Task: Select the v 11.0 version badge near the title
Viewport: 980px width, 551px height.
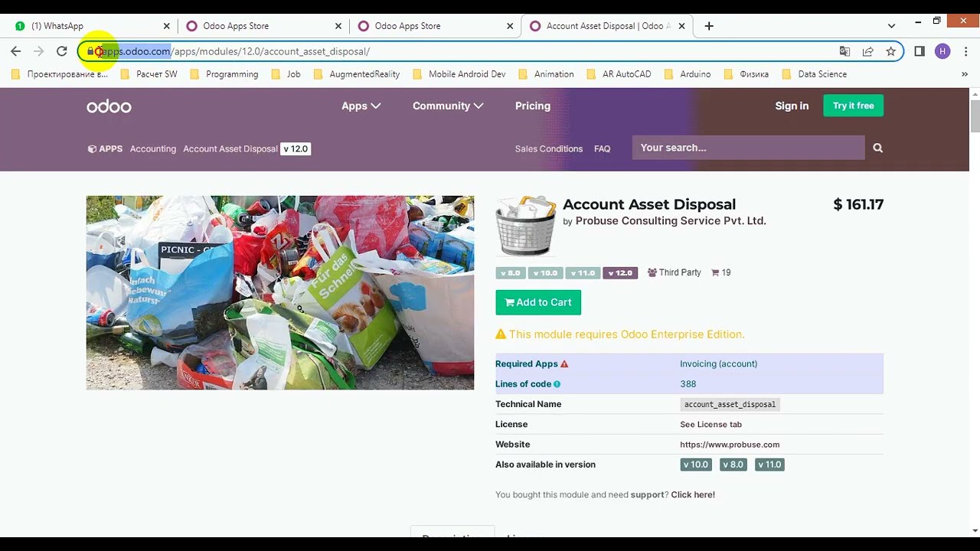Action: click(583, 272)
